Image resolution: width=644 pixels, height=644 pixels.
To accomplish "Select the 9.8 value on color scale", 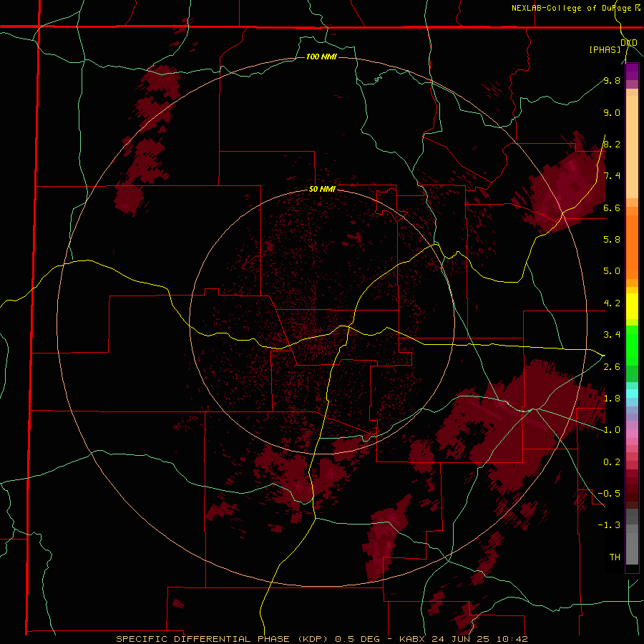I will (x=612, y=80).
